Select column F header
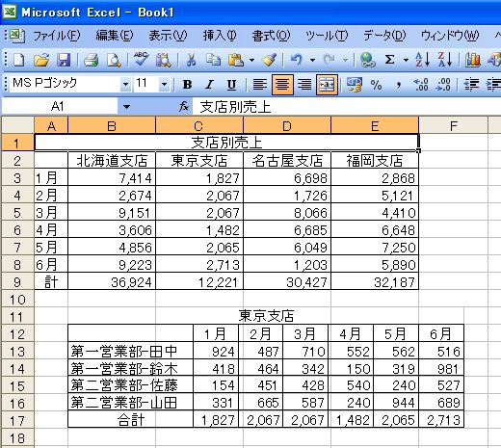 tap(453, 125)
